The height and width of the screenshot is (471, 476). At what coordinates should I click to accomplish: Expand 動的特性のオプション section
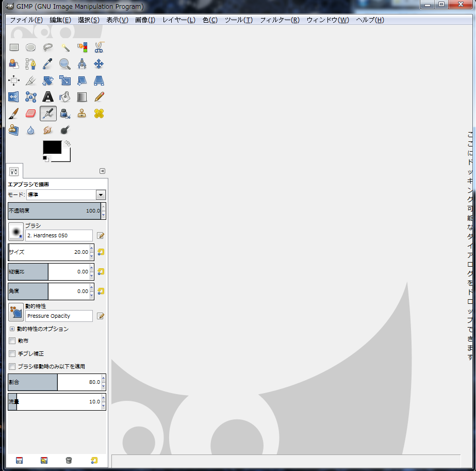pyautogui.click(x=12, y=329)
